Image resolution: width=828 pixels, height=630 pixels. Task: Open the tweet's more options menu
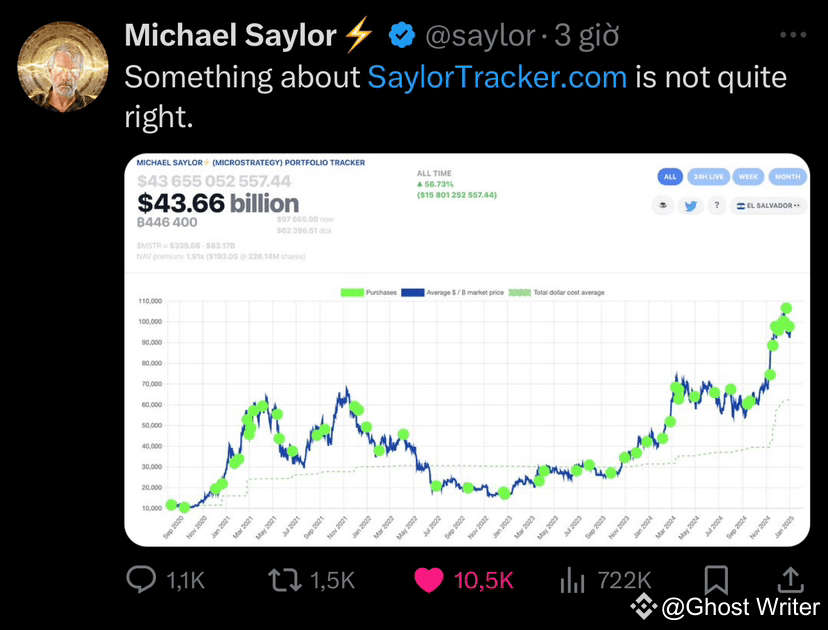pos(795,32)
